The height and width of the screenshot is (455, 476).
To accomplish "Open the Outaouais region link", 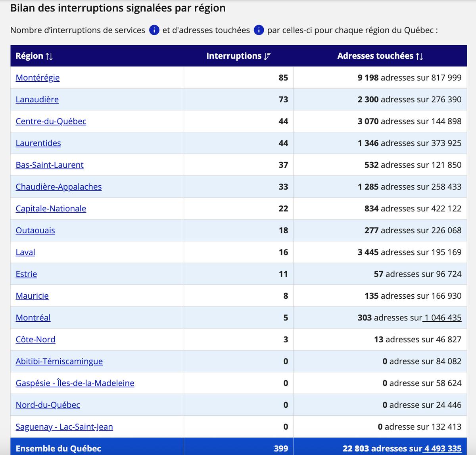I will 35,230.
